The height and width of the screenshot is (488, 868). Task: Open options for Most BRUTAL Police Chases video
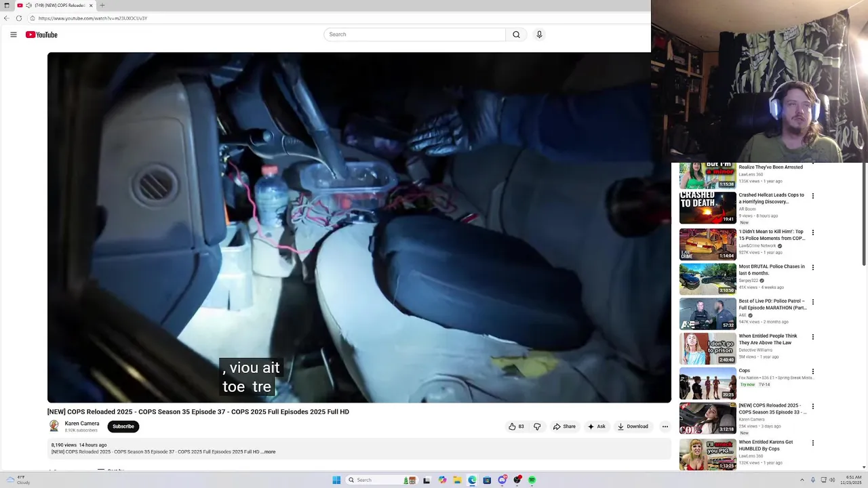(x=813, y=268)
